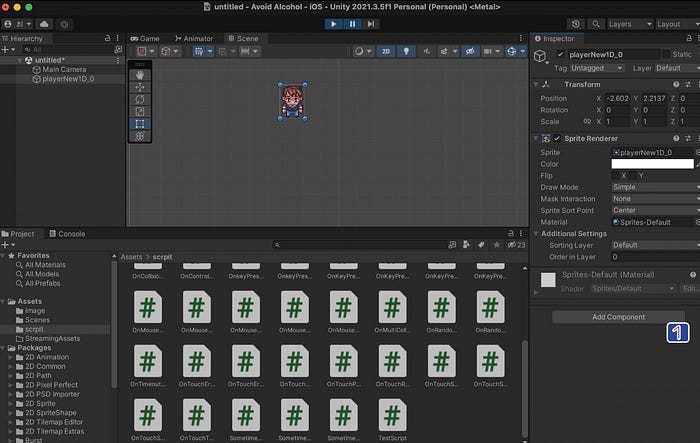This screenshot has height=443, width=700.
Task: Switch to the Game tab
Action: [x=145, y=38]
